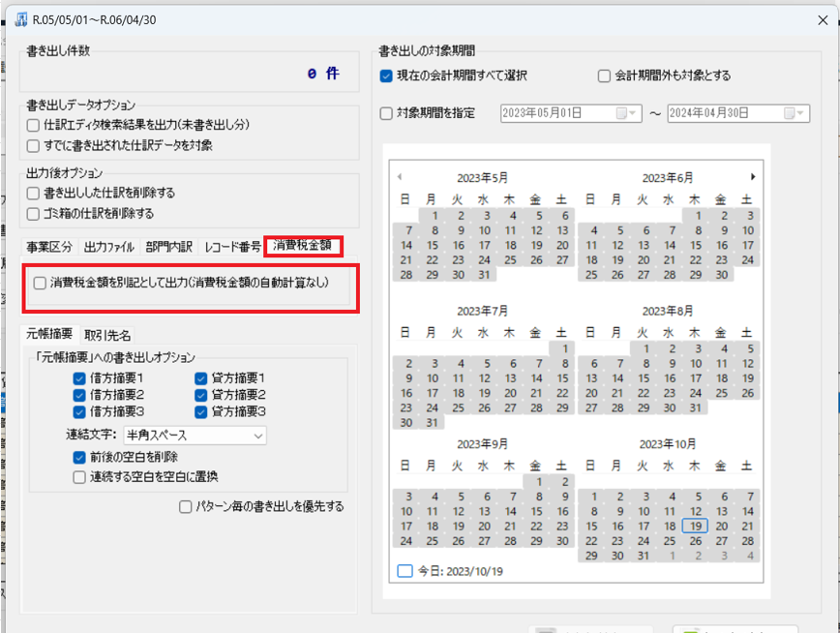Viewport: 840px width, 633px height.
Task: Click 2023年7月 calendar month heading
Action: pos(483,311)
